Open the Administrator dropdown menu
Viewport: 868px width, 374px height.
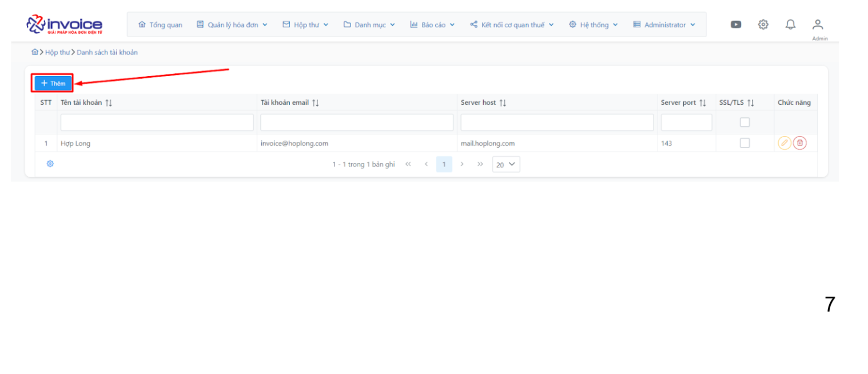click(664, 25)
